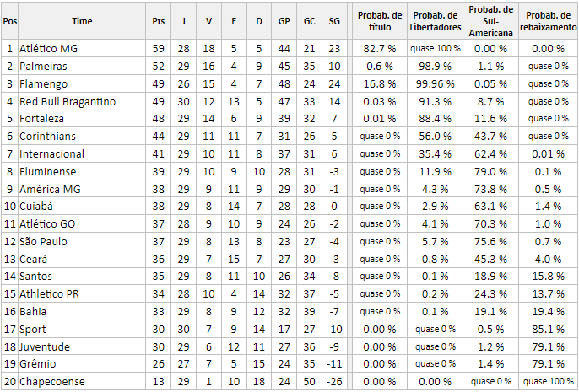Click the Pts column header
Screen dimensions: 579x392
pyautogui.click(x=159, y=21)
